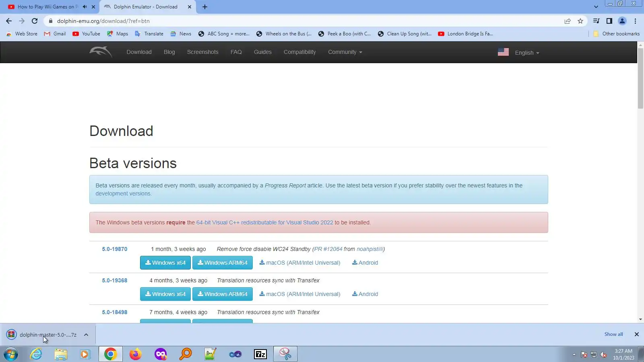Open a new browser tab
This screenshot has height=362, width=644.
pos(205,7)
